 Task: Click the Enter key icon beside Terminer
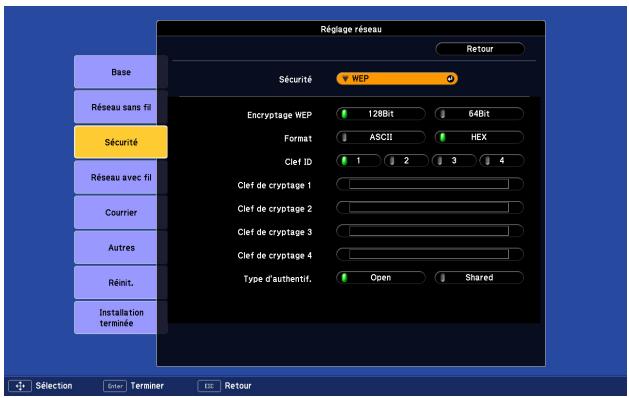click(x=115, y=386)
